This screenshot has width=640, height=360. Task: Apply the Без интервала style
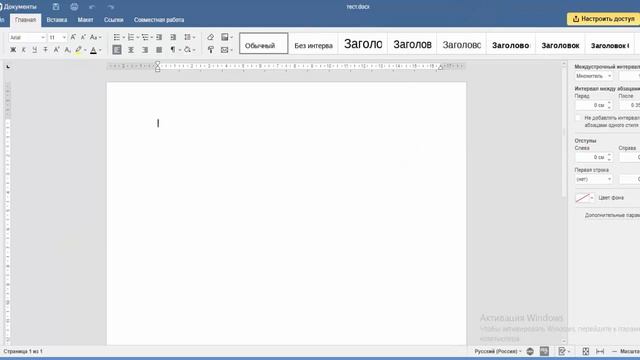point(313,43)
